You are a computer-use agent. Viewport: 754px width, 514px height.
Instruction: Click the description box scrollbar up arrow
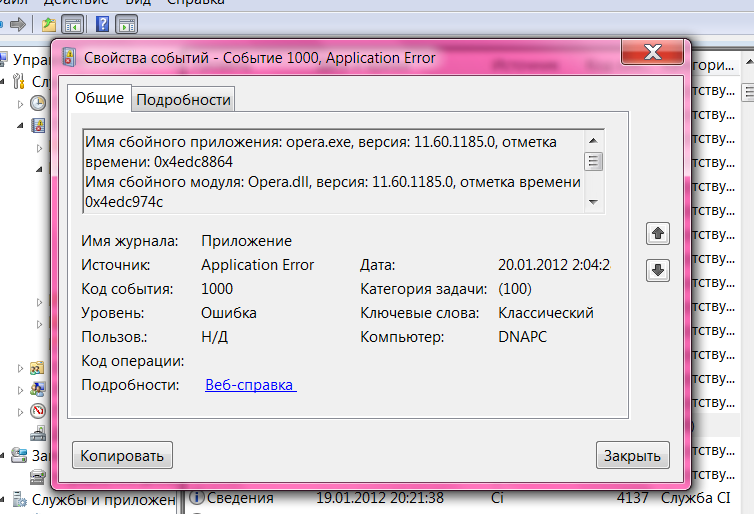click(x=593, y=140)
